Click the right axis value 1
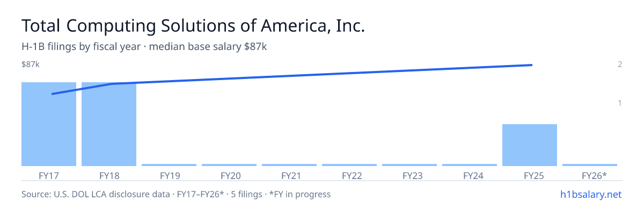The image size is (644, 215). pos(620,103)
